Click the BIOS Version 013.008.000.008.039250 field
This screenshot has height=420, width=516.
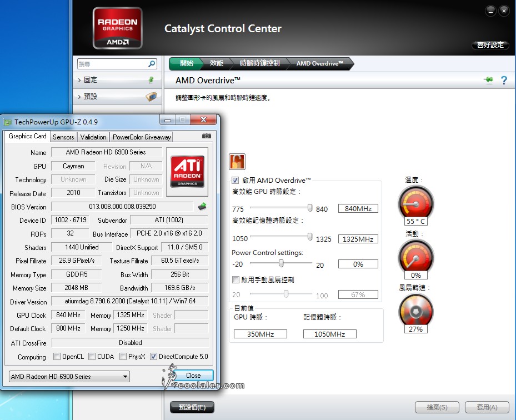click(x=122, y=206)
